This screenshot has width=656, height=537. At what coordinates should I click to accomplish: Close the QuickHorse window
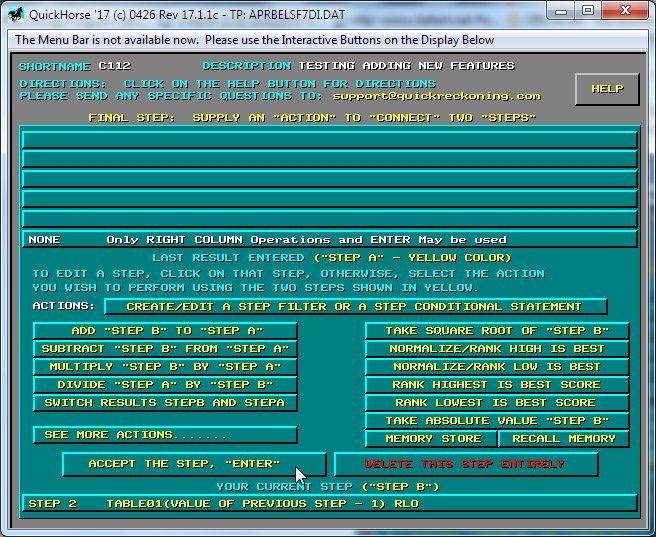625,11
